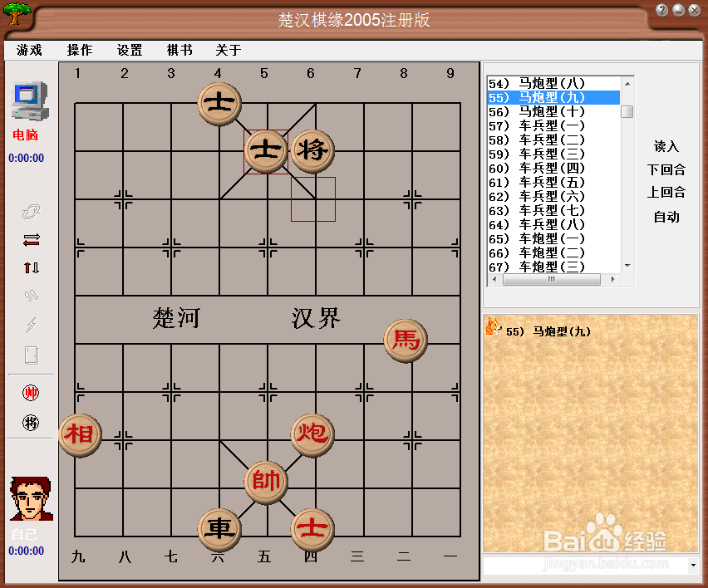Select list entry 57) 车兵型(一)
Image resolution: width=708 pixels, height=588 pixels.
pyautogui.click(x=554, y=125)
